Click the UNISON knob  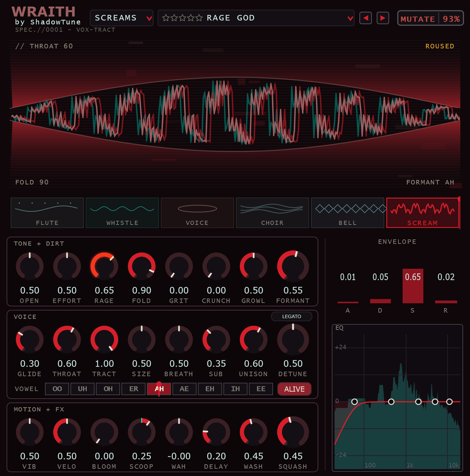pos(254,339)
